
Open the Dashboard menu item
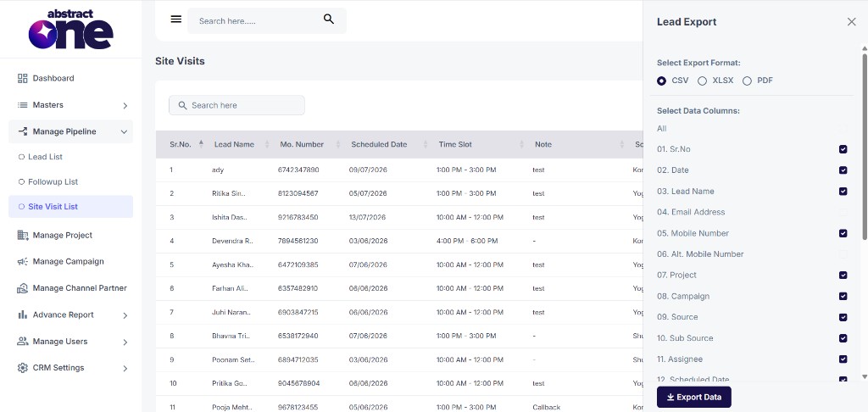(53, 78)
